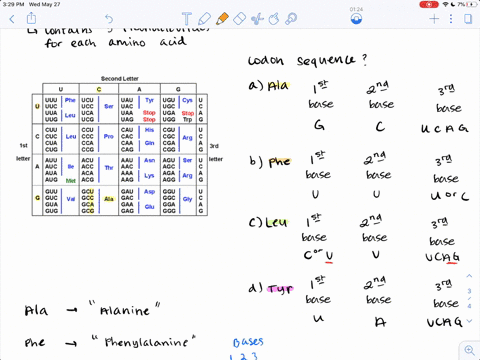This screenshot has height=360, width=480.
Task: Tap the Trp label in the codon table
Action: pos(187,119)
